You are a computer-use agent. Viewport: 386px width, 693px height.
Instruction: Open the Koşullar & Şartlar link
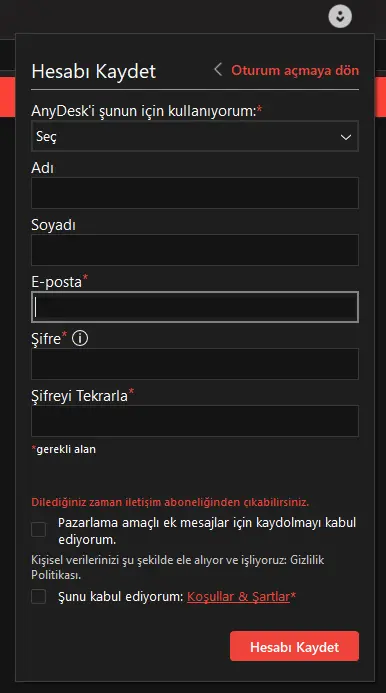click(238, 597)
